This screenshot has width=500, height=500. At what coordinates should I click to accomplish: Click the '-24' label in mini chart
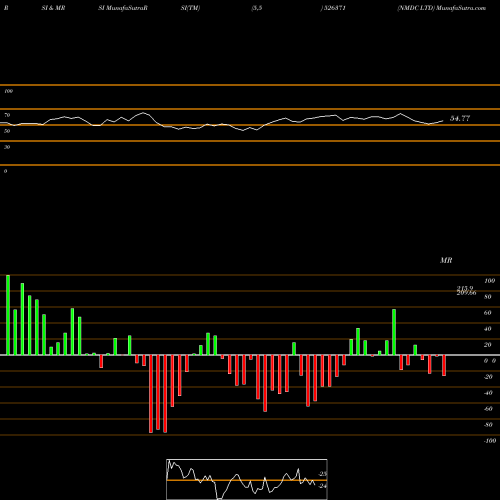pyautogui.click(x=323, y=486)
